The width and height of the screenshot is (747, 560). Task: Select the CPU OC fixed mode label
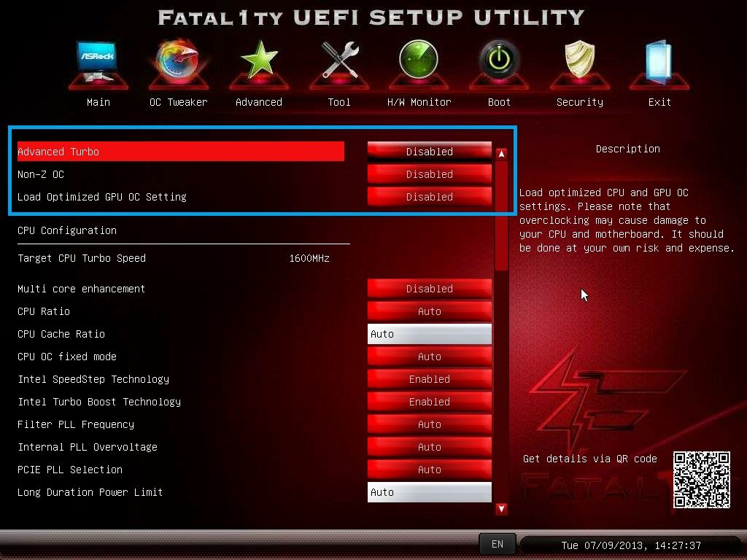(66, 357)
